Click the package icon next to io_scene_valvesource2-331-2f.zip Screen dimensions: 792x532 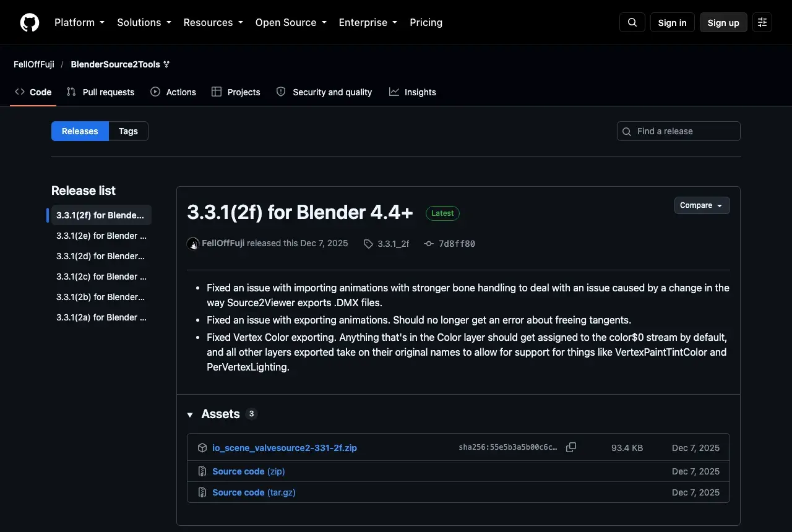coord(202,448)
